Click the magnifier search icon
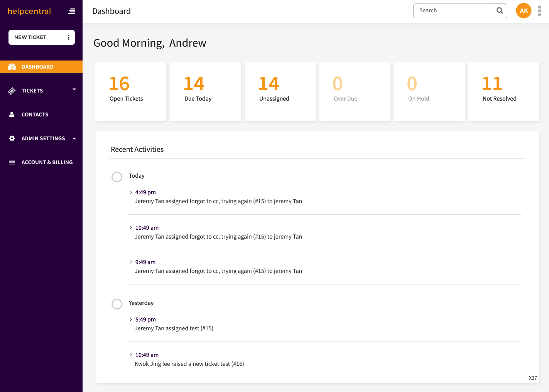The width and height of the screenshot is (549, 392). pos(500,11)
